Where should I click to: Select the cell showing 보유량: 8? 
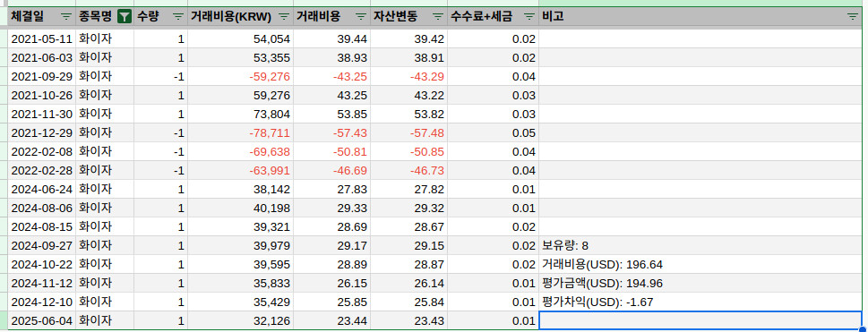coord(700,245)
